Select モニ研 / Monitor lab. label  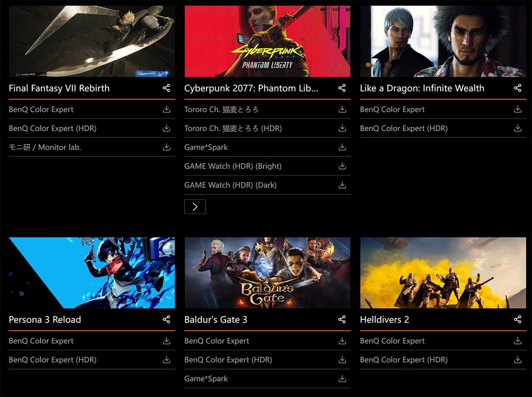45,147
